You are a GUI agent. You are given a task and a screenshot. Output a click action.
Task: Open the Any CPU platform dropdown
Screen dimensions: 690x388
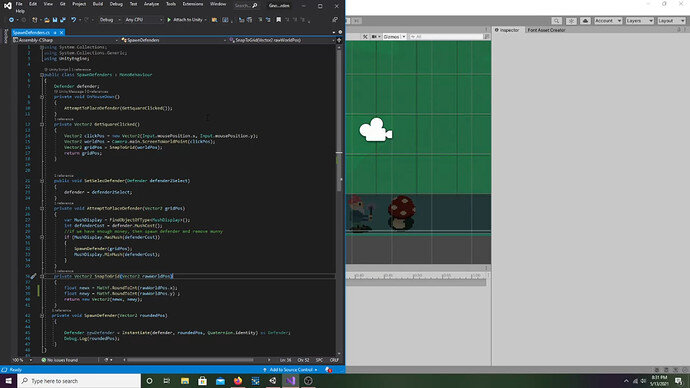143,20
